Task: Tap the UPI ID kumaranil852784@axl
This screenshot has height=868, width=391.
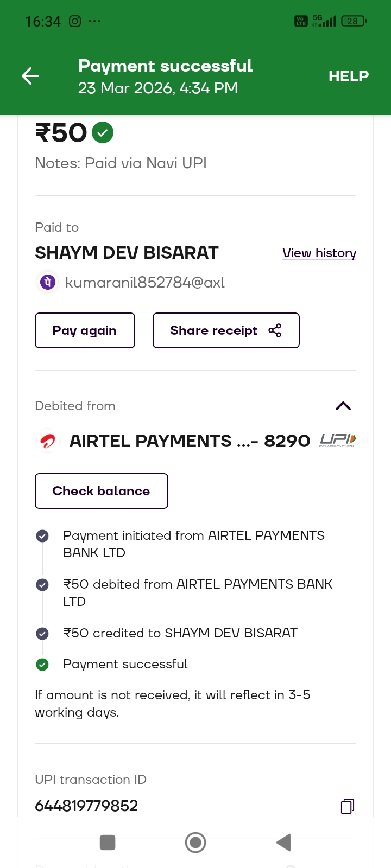Action: [x=144, y=283]
